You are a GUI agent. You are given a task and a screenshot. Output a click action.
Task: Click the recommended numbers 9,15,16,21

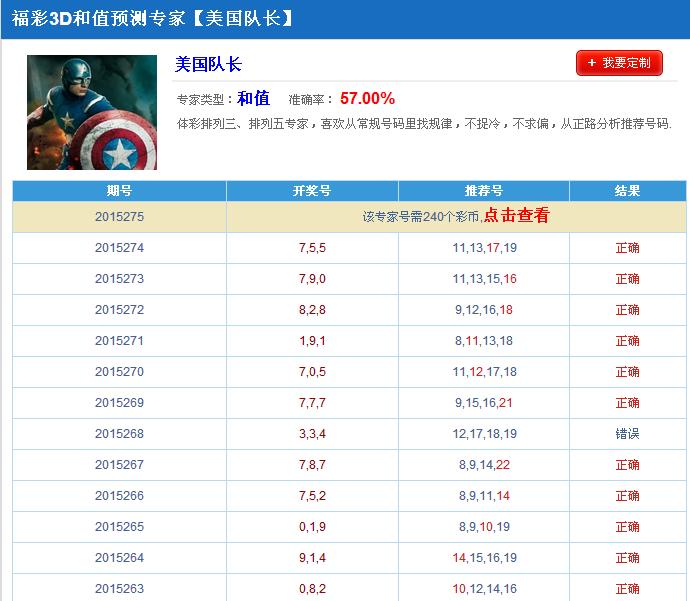pyautogui.click(x=484, y=403)
